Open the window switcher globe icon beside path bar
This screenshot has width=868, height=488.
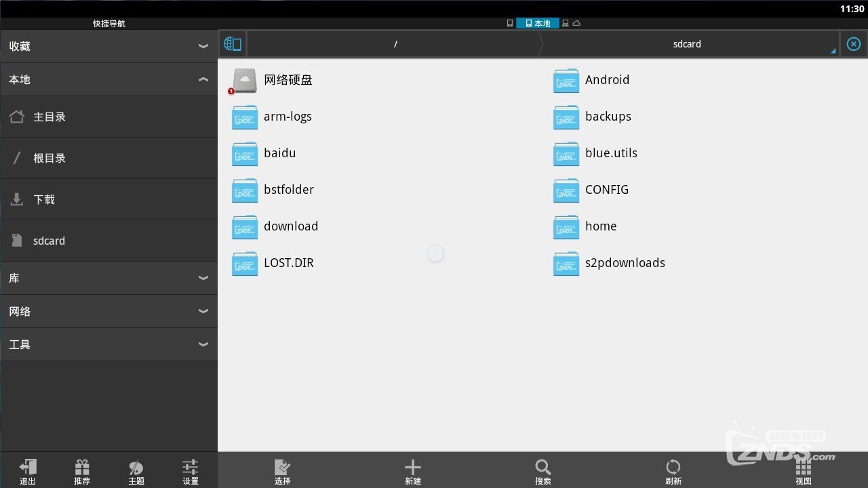(233, 43)
